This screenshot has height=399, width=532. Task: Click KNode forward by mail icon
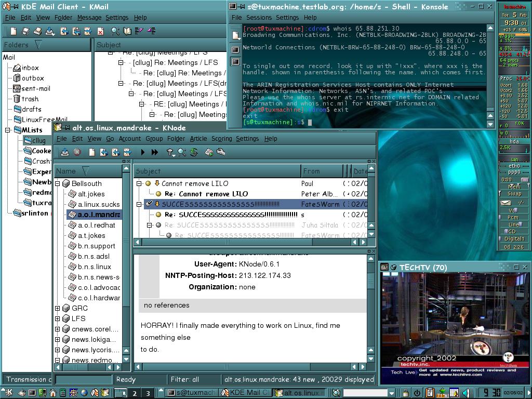click(127, 152)
